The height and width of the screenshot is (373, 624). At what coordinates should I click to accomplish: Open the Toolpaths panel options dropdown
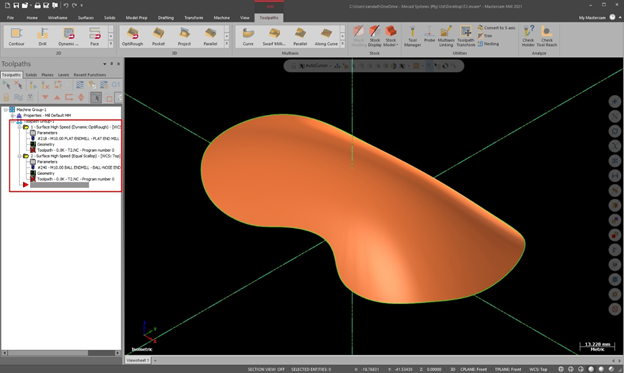[x=105, y=64]
